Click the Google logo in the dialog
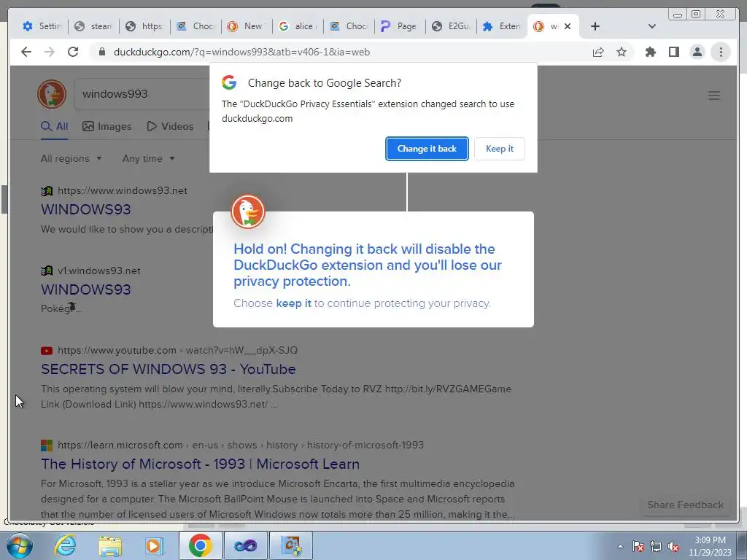The width and height of the screenshot is (747, 560). click(229, 82)
